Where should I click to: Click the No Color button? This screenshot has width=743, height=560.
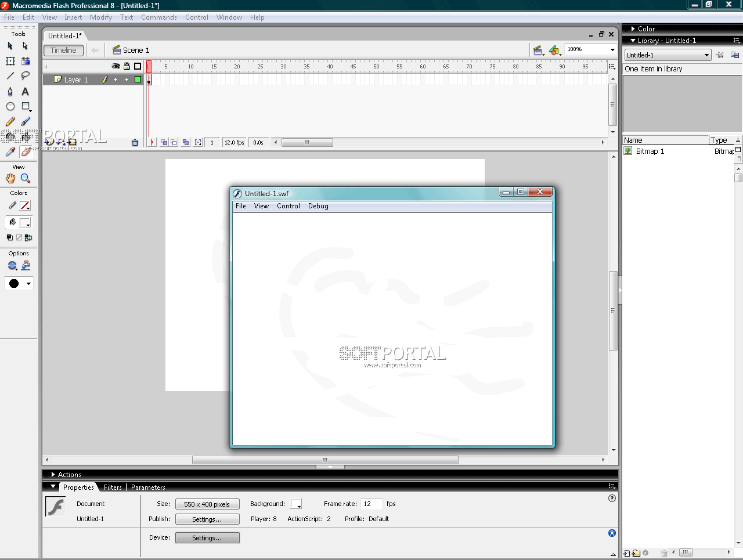coord(19,237)
